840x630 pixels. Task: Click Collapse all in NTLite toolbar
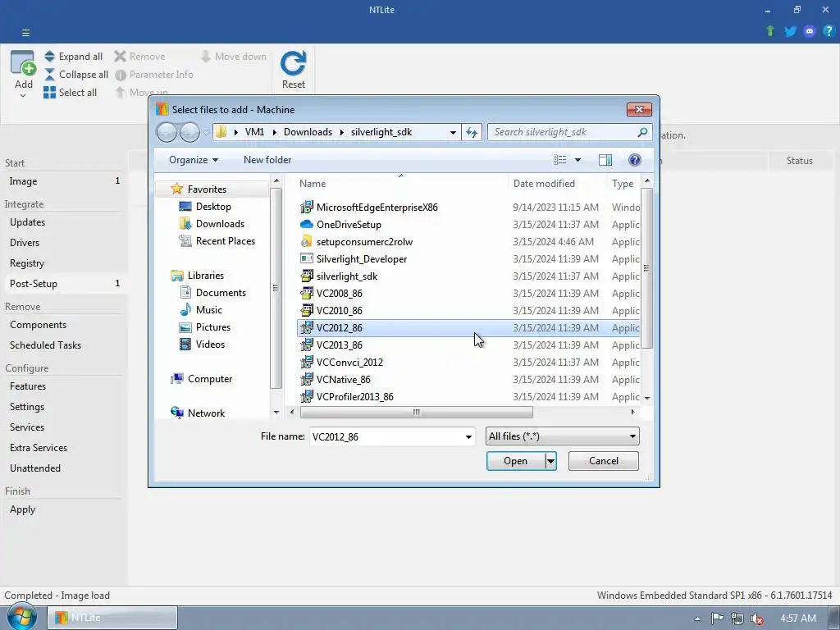coord(75,75)
